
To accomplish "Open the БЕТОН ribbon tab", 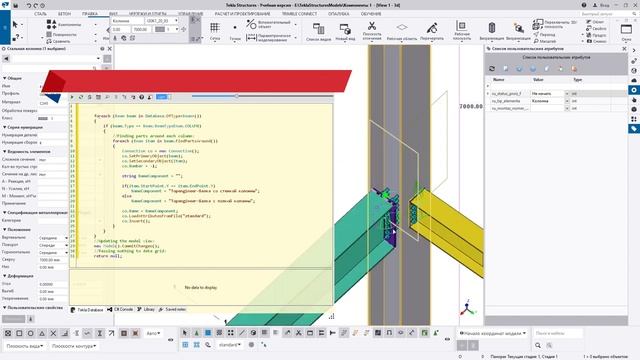I will (x=64, y=13).
